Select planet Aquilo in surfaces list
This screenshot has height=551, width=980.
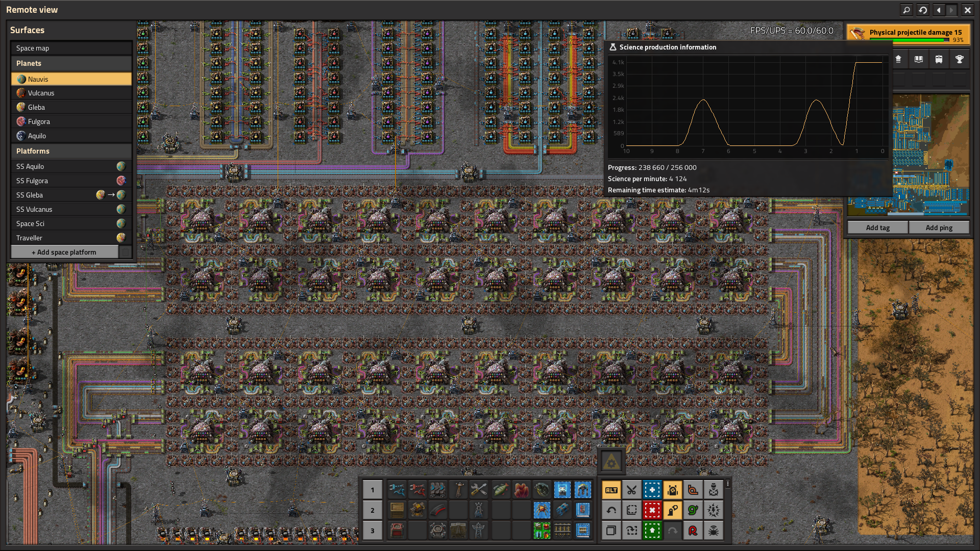point(71,136)
